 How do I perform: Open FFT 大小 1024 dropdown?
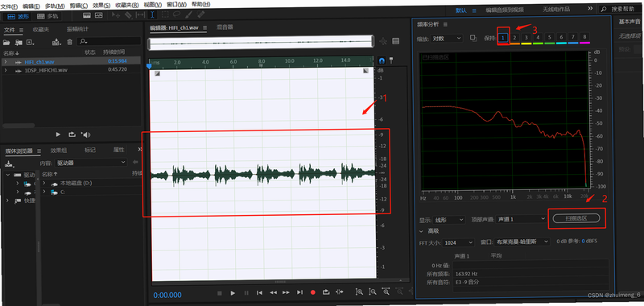click(459, 242)
